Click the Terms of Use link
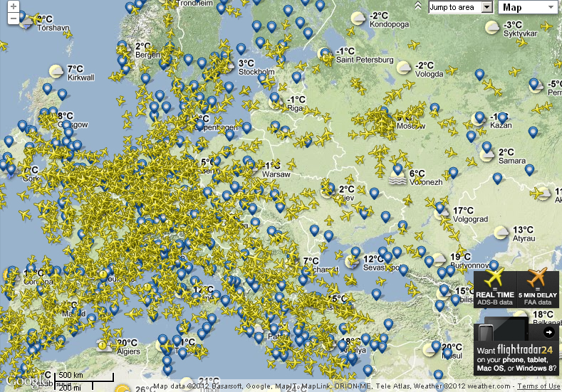The height and width of the screenshot is (392, 562). pos(538,386)
